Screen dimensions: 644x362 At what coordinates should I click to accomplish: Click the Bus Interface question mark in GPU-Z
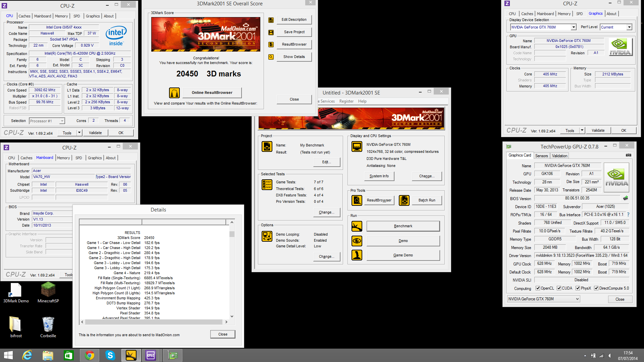(x=628, y=215)
